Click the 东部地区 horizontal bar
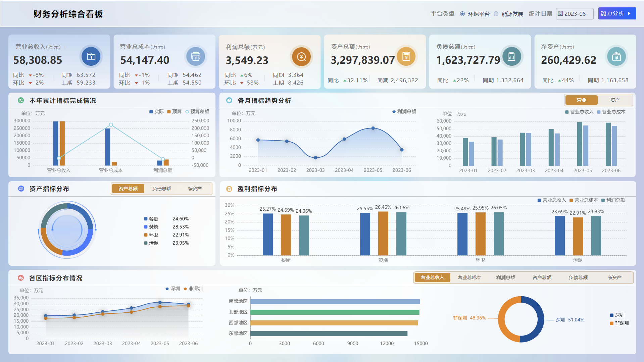Screen dimensions: 644x362 [x=329, y=333]
